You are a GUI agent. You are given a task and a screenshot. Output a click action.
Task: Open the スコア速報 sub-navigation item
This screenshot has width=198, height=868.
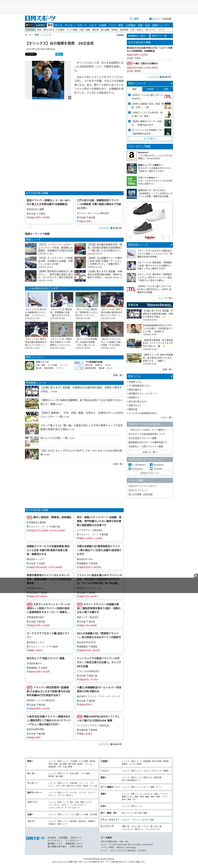click(72, 30)
